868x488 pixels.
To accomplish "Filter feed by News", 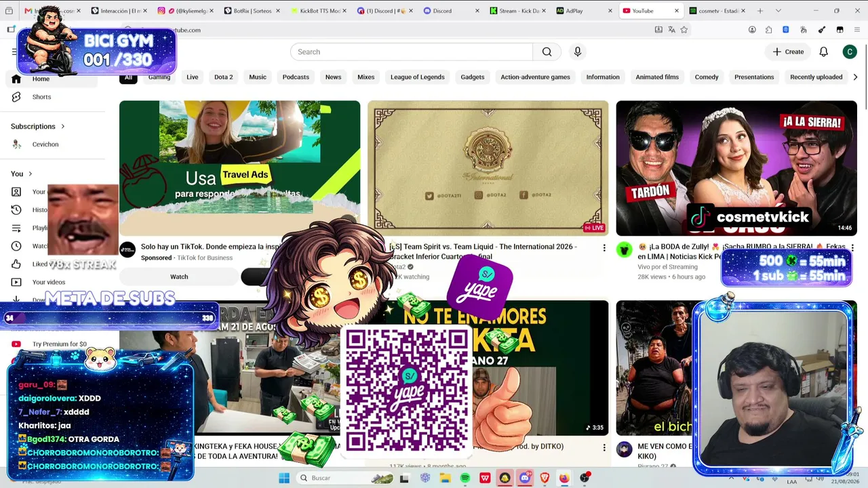I will pos(333,77).
